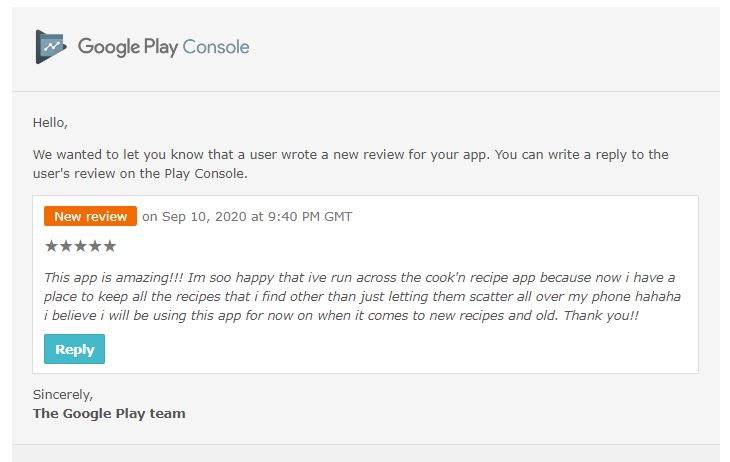Click the word Play in the header
This screenshot has width=730, height=462.
tap(161, 47)
